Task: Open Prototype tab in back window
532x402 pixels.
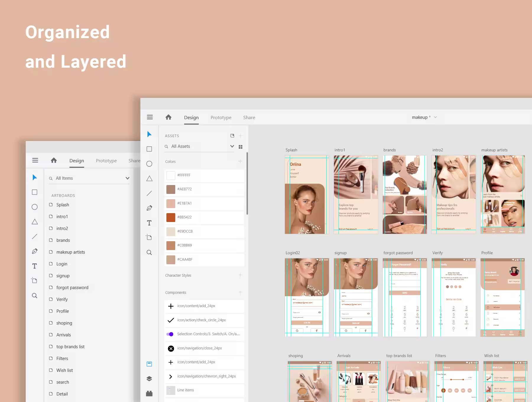Action: point(106,161)
